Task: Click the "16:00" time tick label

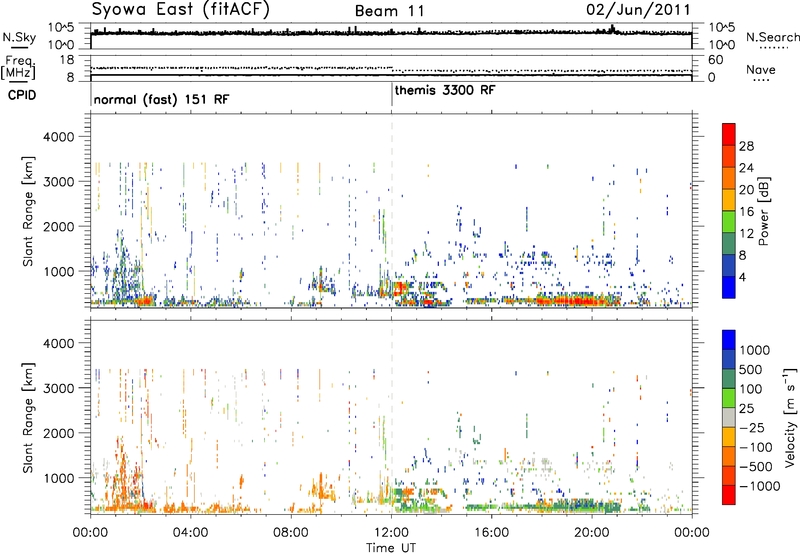Action: tap(491, 533)
